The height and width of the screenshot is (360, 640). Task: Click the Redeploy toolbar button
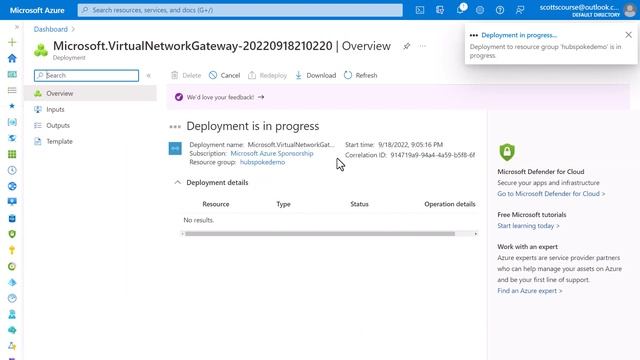268,76
